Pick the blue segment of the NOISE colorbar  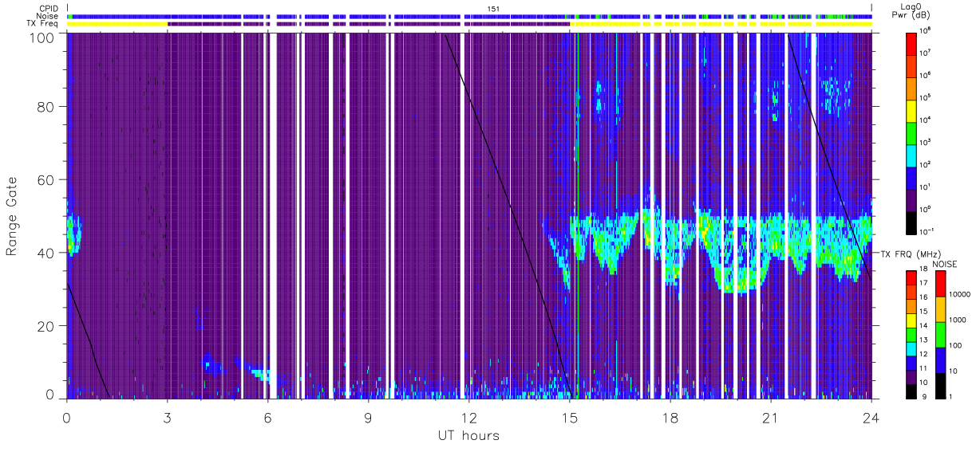[940, 360]
